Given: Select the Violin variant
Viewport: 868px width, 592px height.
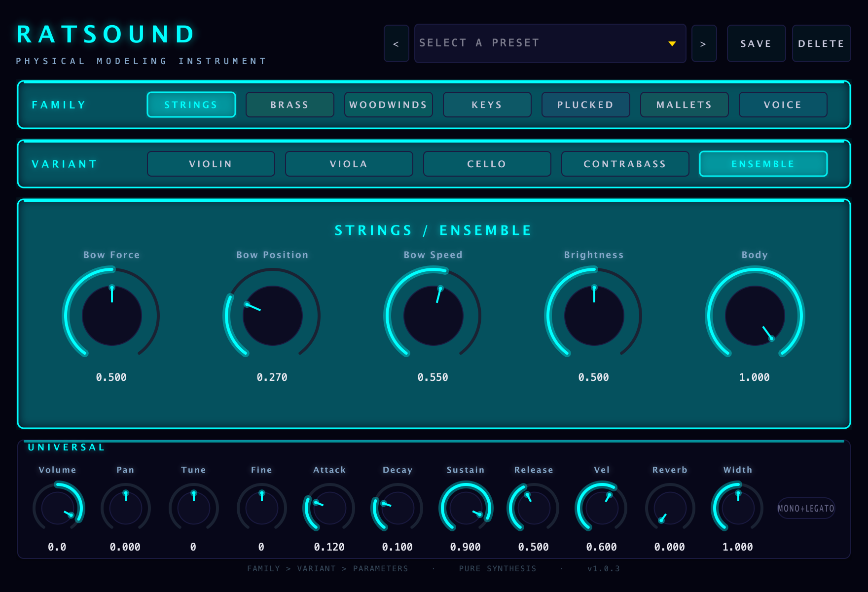Looking at the screenshot, I should tap(211, 164).
